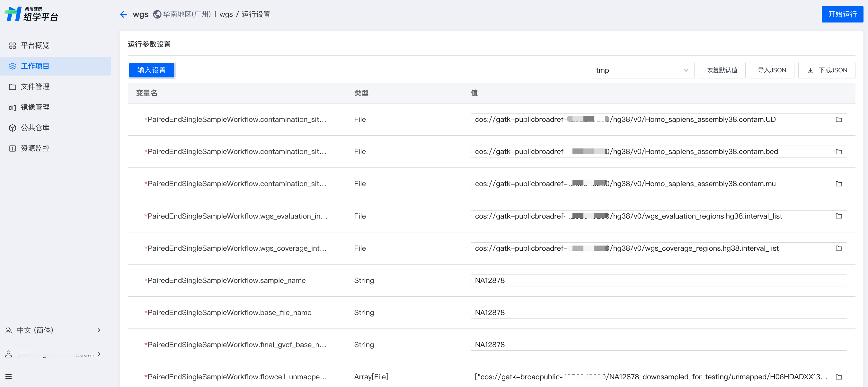Viewport: 868px width, 387px height.
Task: Go to 文件管理 in the sidebar
Action: 35,87
